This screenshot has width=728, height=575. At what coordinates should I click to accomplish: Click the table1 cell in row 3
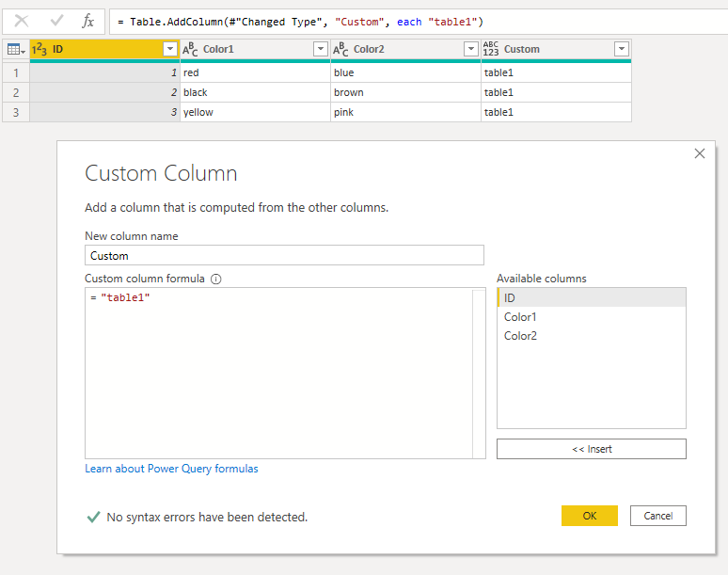556,112
